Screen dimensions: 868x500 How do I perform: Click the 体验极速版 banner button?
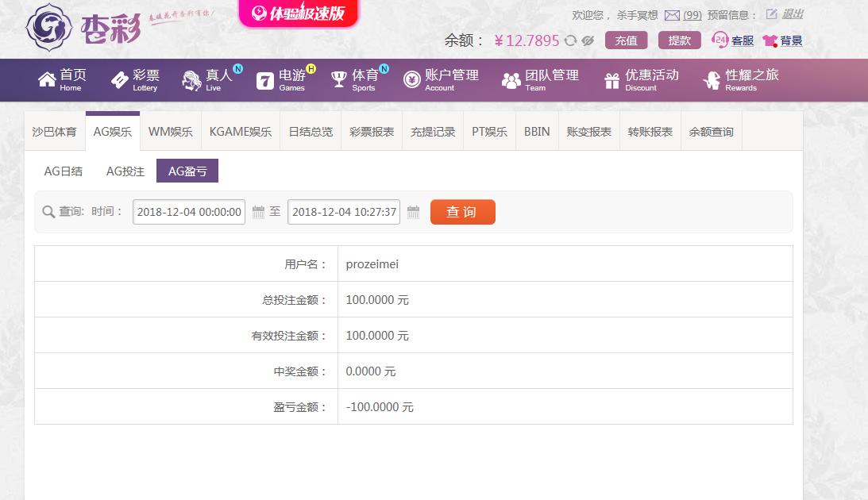[299, 13]
